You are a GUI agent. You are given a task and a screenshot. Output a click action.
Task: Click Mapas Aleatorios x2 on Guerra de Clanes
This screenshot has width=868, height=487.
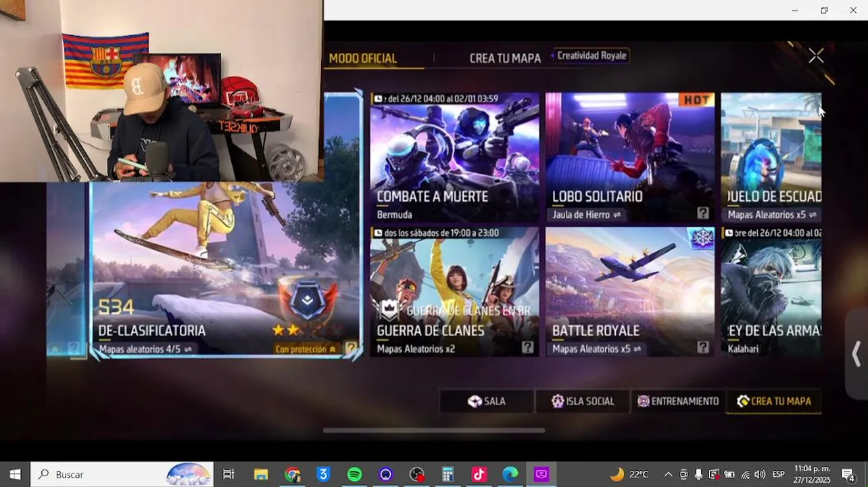point(416,349)
